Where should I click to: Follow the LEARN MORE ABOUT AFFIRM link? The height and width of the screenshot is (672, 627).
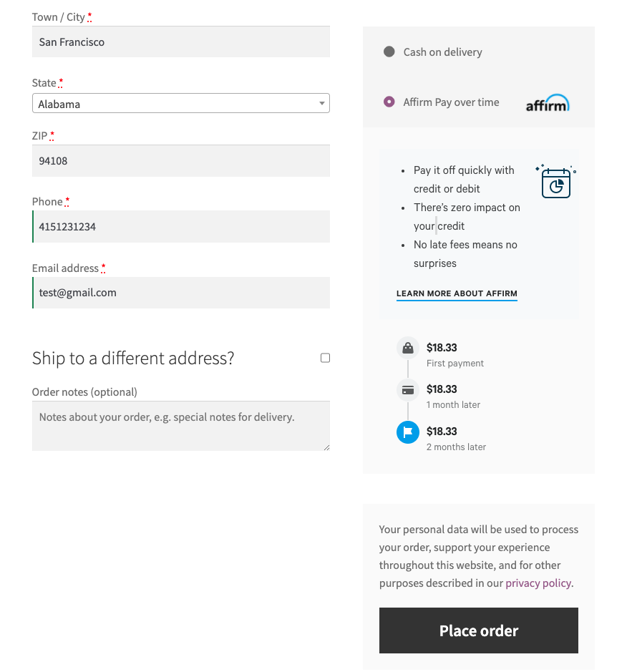457,293
